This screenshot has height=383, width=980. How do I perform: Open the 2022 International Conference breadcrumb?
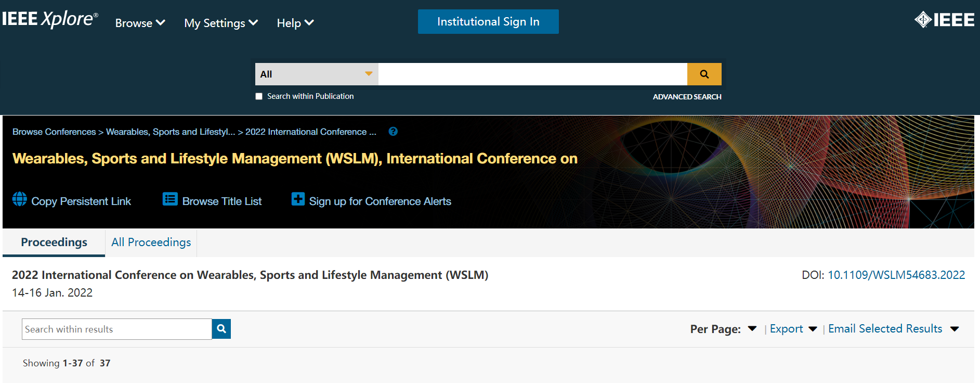pyautogui.click(x=311, y=132)
